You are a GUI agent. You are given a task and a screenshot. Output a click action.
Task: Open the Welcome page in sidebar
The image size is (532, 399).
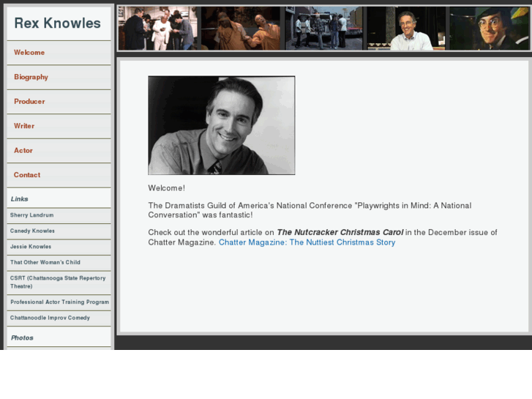(59, 53)
